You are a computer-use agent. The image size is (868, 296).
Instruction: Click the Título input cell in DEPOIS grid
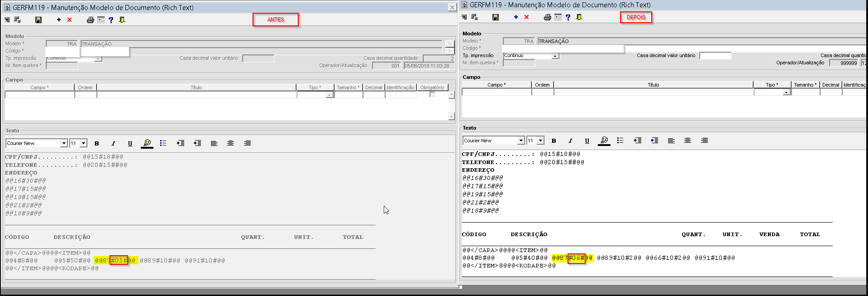click(653, 92)
